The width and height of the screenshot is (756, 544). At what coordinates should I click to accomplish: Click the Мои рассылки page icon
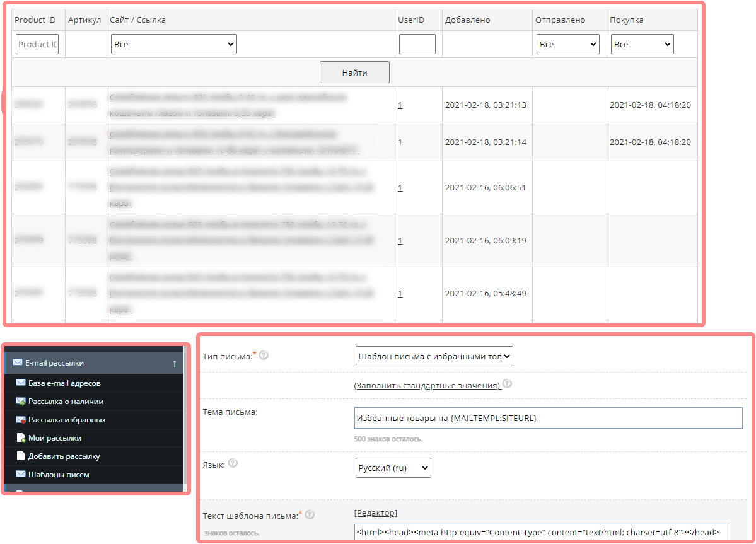pyautogui.click(x=21, y=437)
